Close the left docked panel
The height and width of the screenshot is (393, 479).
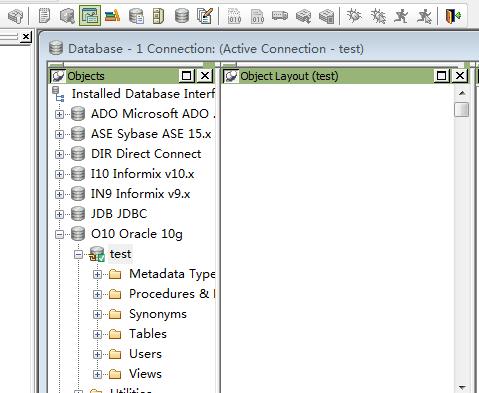pos(26,37)
